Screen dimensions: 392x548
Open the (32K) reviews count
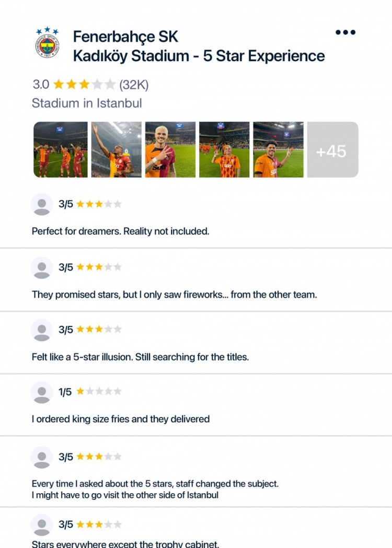click(x=134, y=85)
